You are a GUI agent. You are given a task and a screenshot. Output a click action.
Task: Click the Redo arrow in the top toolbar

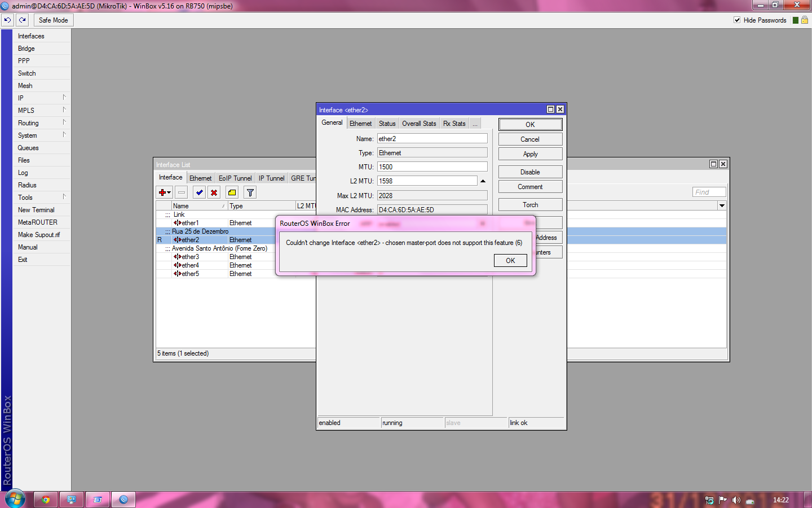pos(23,20)
